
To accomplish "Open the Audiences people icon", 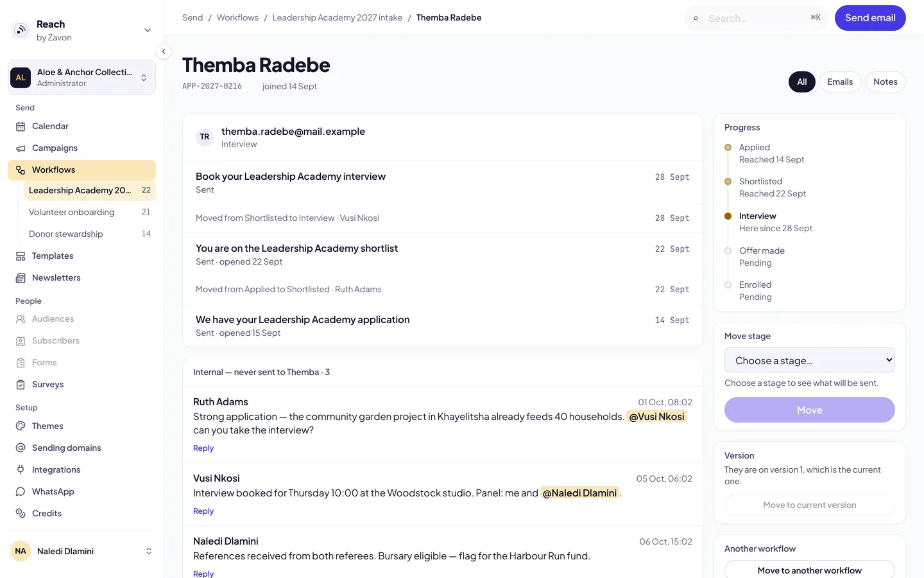I will pos(21,319).
